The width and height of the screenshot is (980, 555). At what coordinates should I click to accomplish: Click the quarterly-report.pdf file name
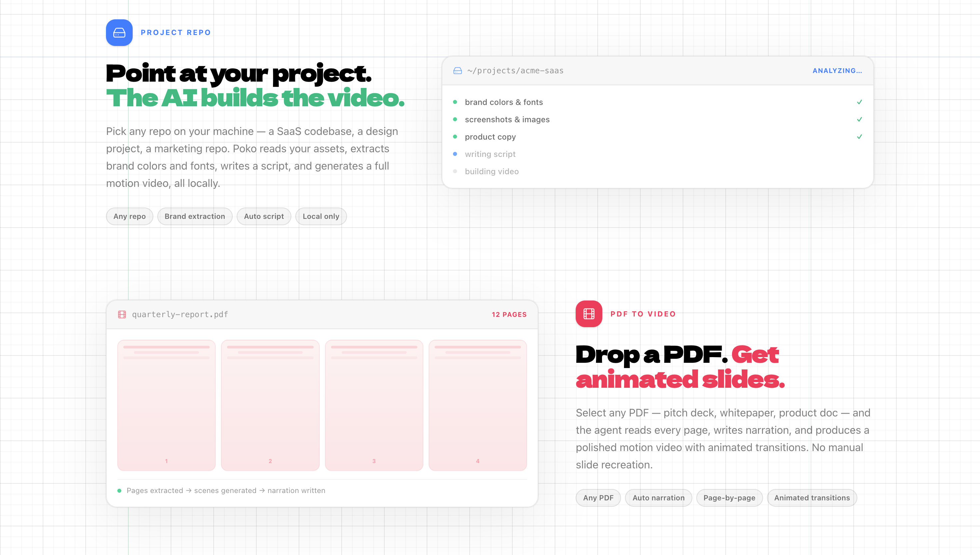pos(180,314)
